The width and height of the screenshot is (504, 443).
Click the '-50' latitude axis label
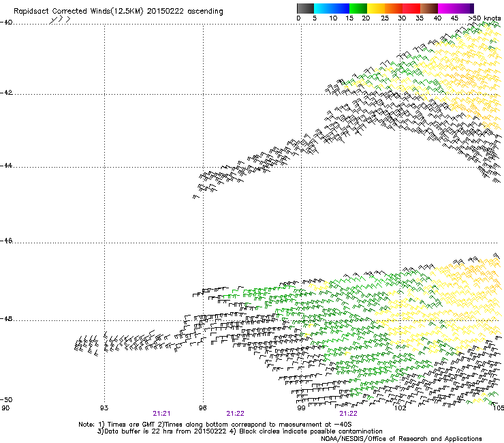[x=6, y=399]
